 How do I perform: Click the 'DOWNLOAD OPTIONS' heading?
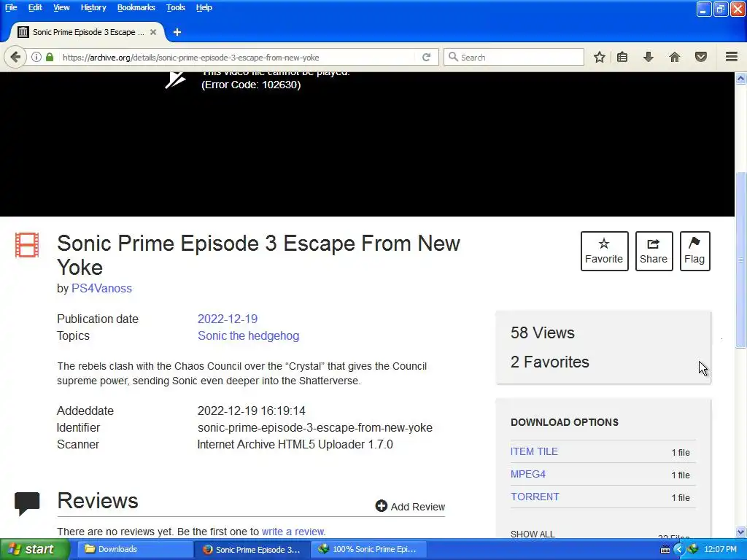coord(565,422)
